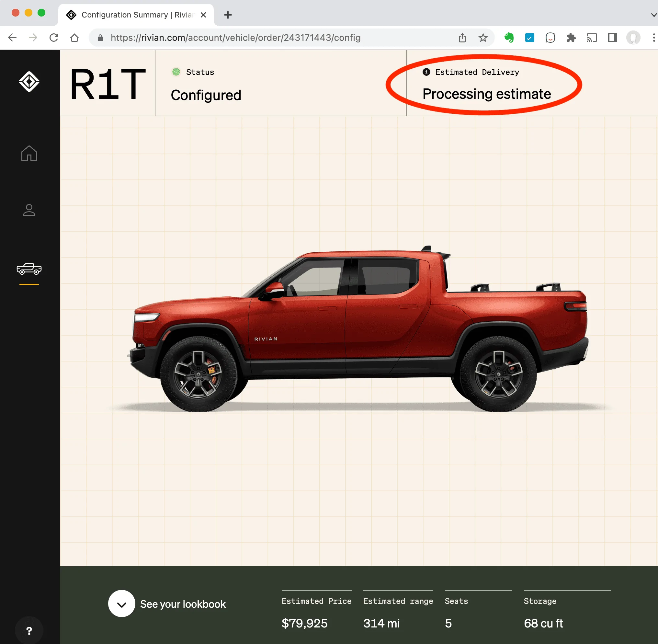Click the address bar URL
This screenshot has height=644, width=658.
(235, 38)
